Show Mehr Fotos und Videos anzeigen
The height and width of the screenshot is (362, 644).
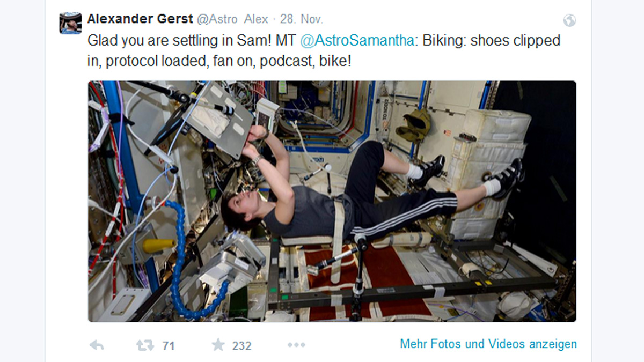pyautogui.click(x=488, y=344)
